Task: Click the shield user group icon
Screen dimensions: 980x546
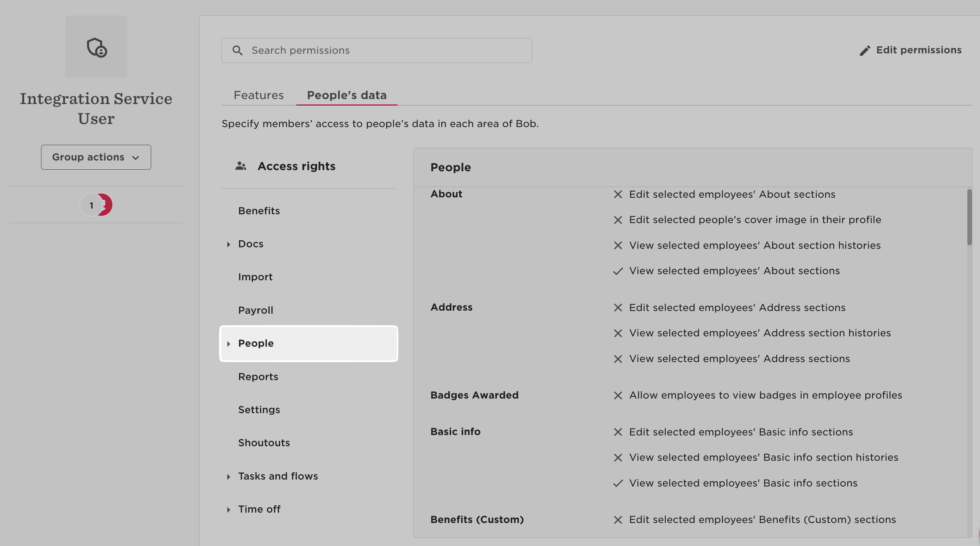Action: coord(96,47)
